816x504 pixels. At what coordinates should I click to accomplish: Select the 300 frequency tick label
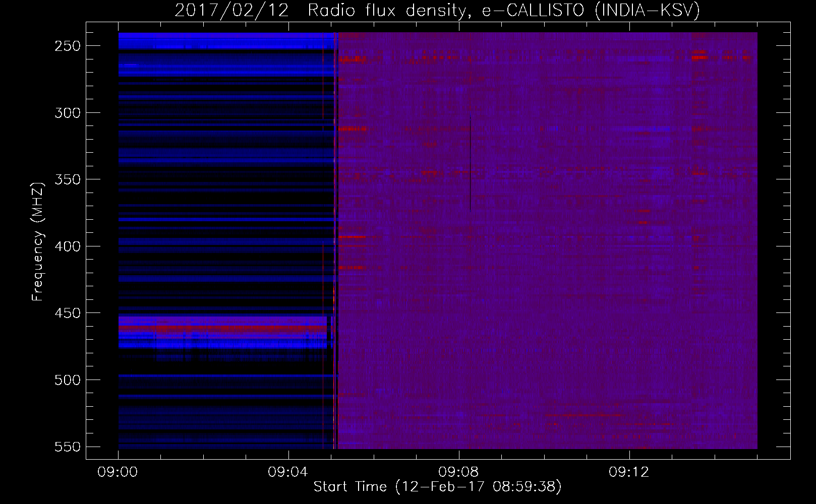(68, 113)
